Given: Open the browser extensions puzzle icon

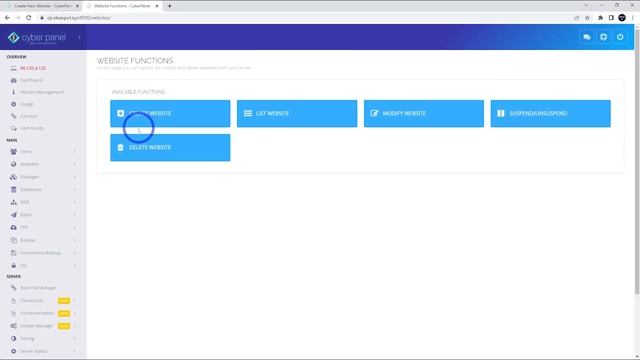Looking at the screenshot, I should [600, 18].
